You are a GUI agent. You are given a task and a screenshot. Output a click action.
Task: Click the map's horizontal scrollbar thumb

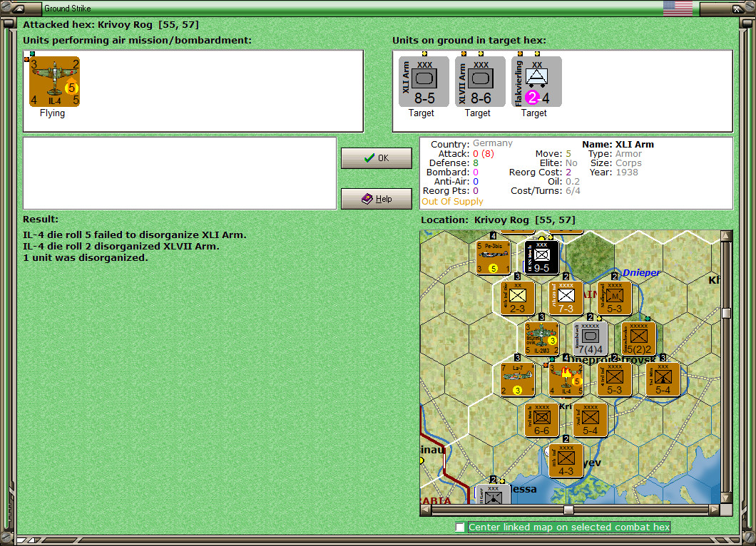pos(569,510)
